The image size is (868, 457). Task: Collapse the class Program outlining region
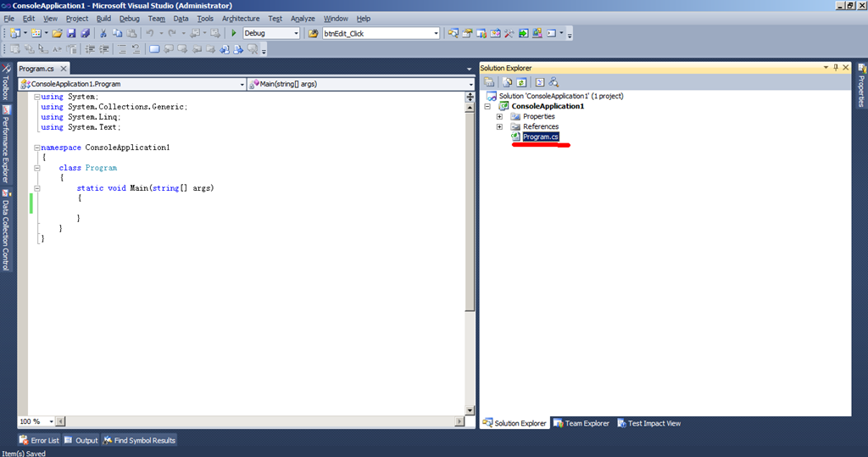pos(36,168)
